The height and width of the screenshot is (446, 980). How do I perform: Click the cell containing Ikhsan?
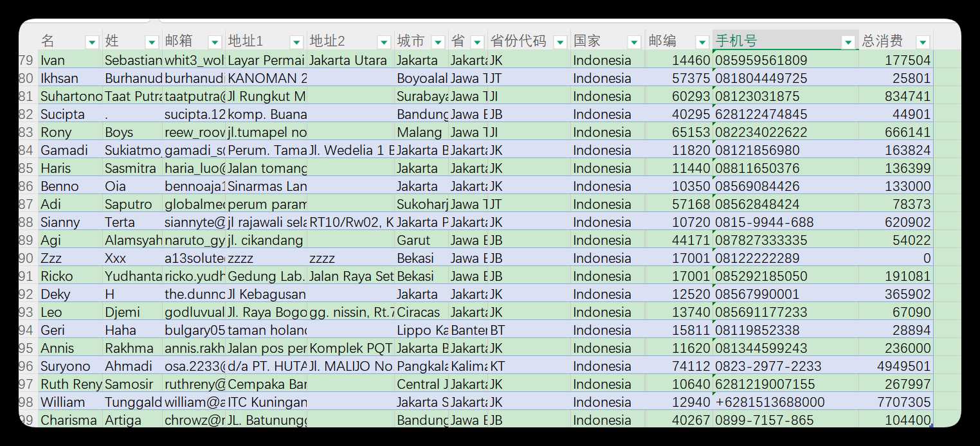pos(70,78)
